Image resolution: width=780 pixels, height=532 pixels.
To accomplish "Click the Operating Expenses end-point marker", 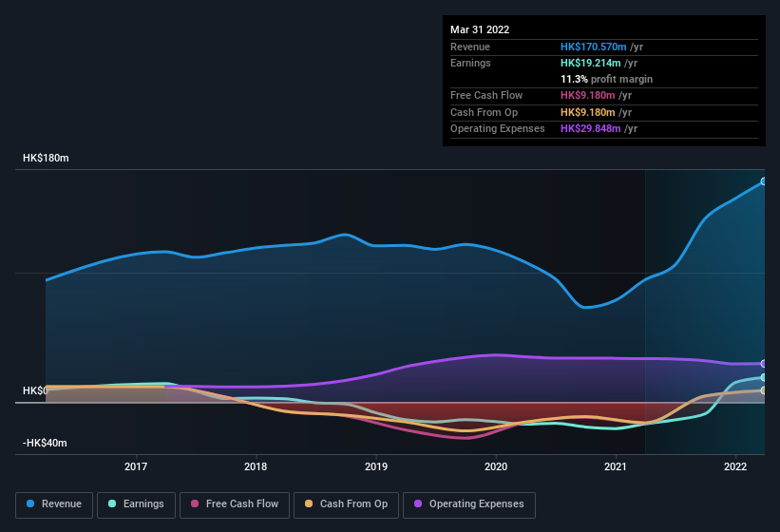I will [763, 364].
